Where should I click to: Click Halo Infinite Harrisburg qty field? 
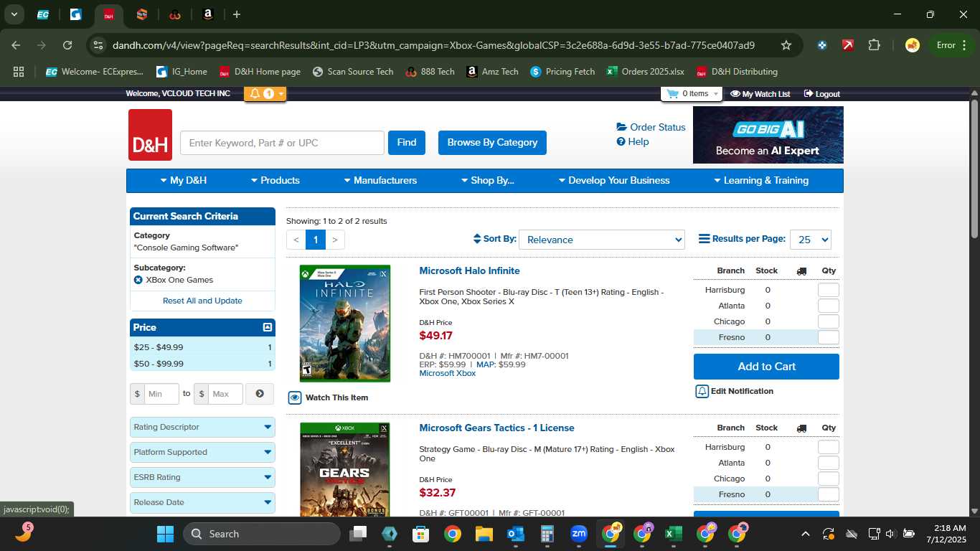click(829, 290)
